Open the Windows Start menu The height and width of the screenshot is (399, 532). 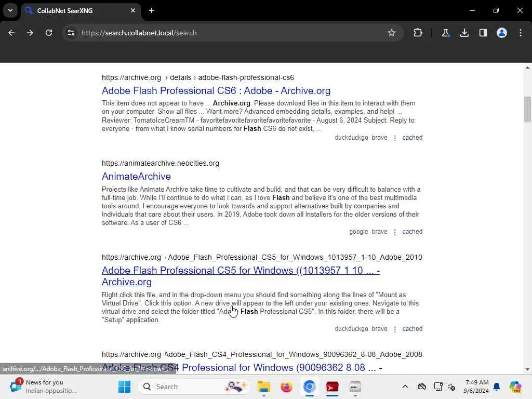(124, 387)
